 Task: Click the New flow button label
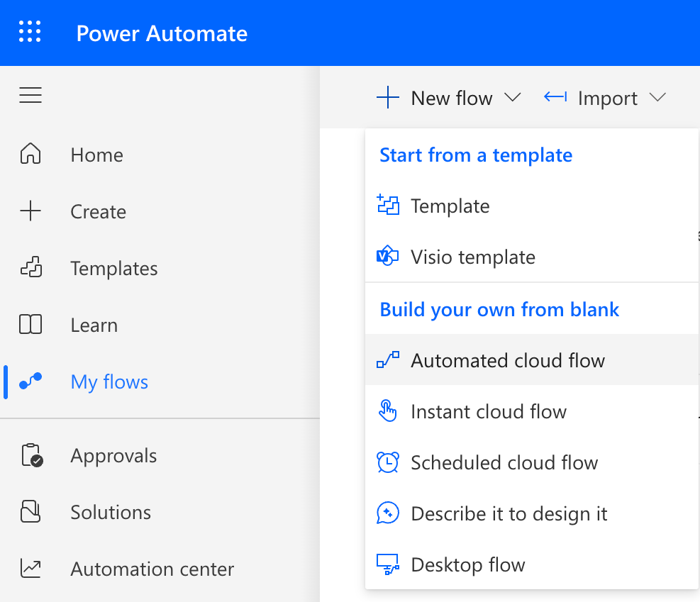[452, 98]
